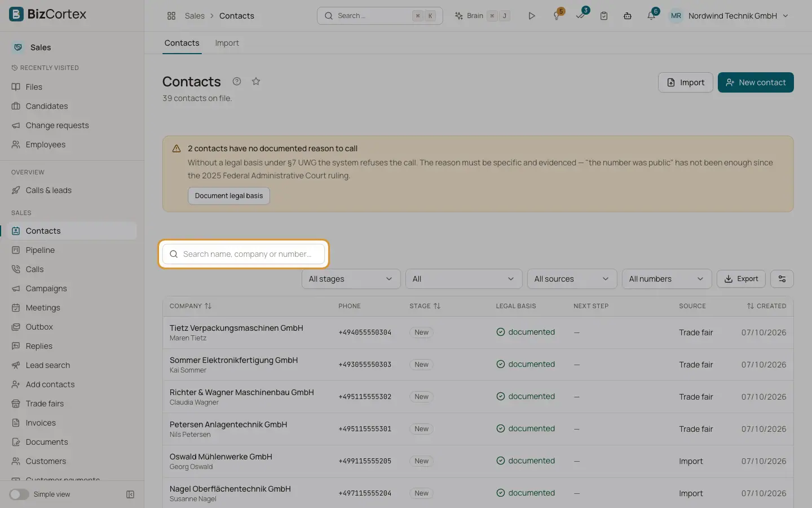The image size is (812, 508).
Task: Sort the table by Stage column
Action: tap(425, 306)
